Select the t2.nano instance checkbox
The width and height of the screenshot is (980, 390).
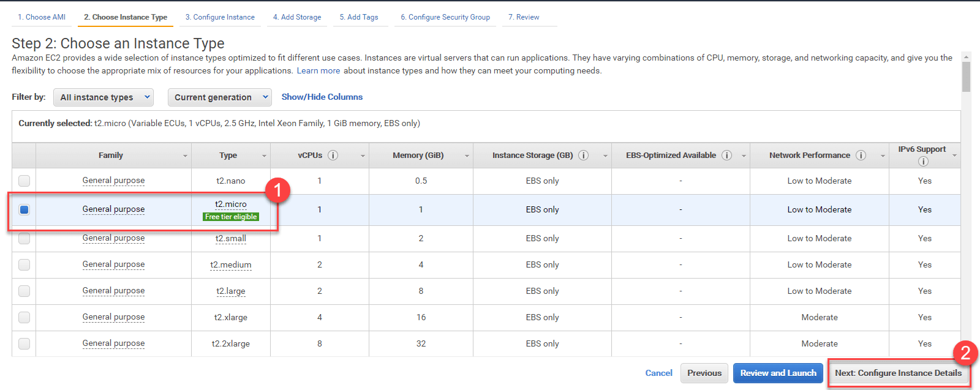24,181
